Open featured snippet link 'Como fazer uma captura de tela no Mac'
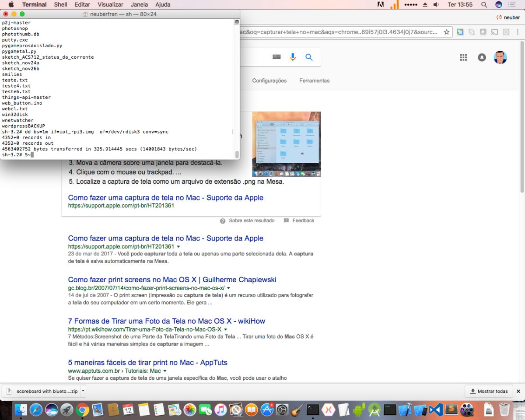Viewport: 525px width, 420px height. pos(166,197)
